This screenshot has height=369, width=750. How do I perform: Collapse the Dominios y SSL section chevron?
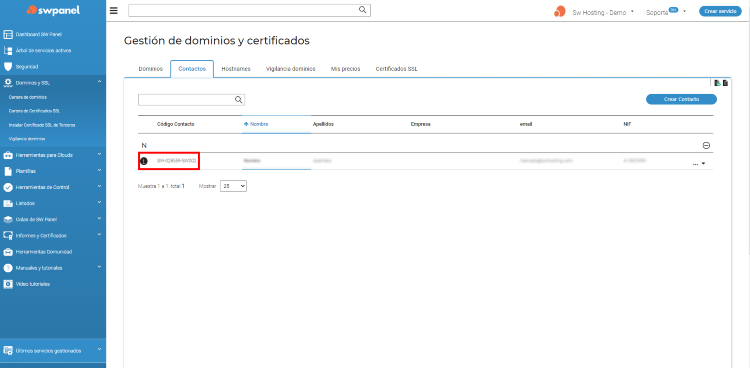[x=99, y=82]
